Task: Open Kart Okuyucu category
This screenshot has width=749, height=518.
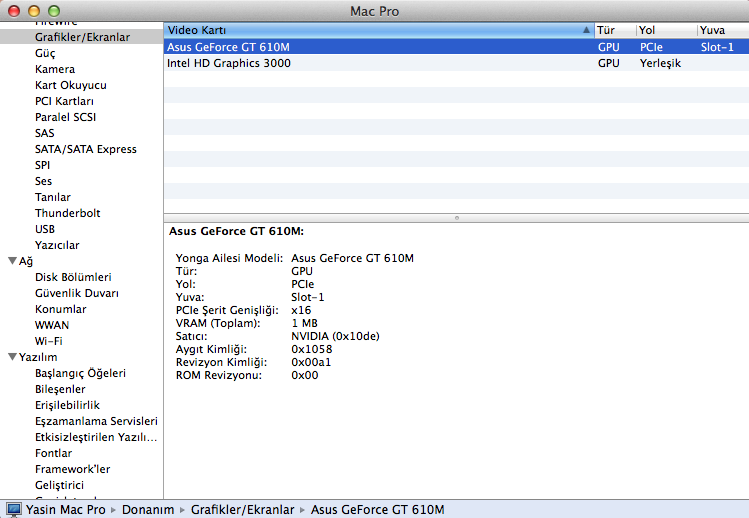Action: point(71,85)
